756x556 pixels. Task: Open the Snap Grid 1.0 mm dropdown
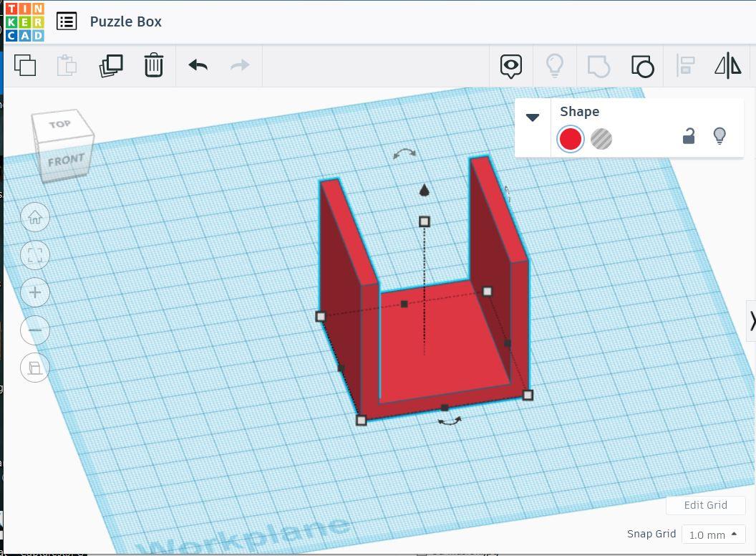[x=712, y=535]
